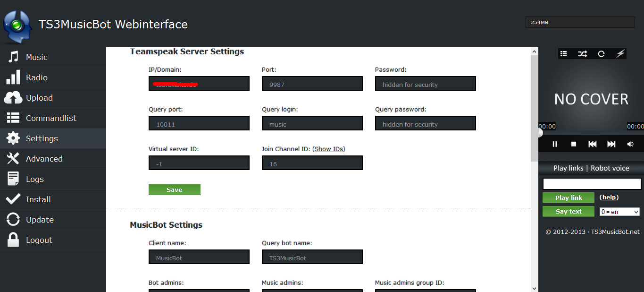Click the link input box above Play link
This screenshot has height=292, width=644.
[592, 184]
